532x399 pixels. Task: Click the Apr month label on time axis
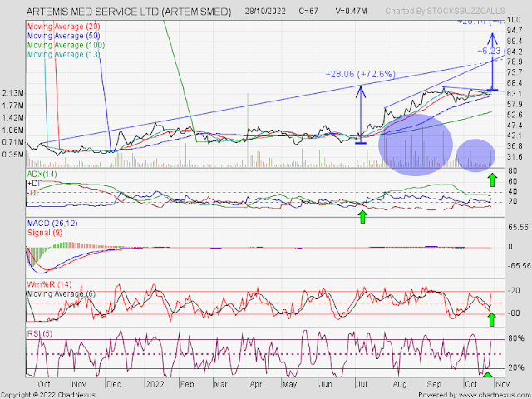(256, 384)
